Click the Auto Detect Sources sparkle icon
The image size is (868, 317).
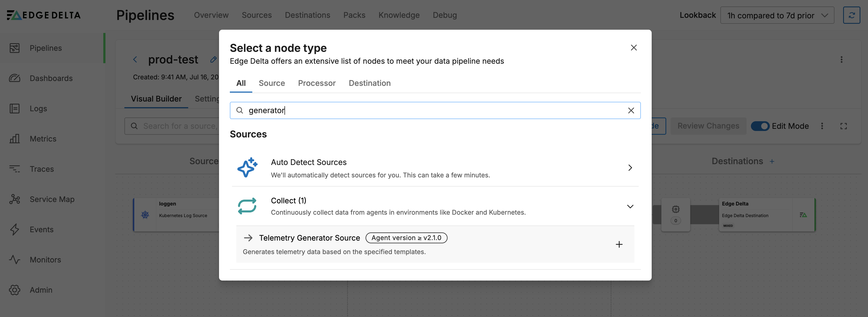tap(247, 168)
